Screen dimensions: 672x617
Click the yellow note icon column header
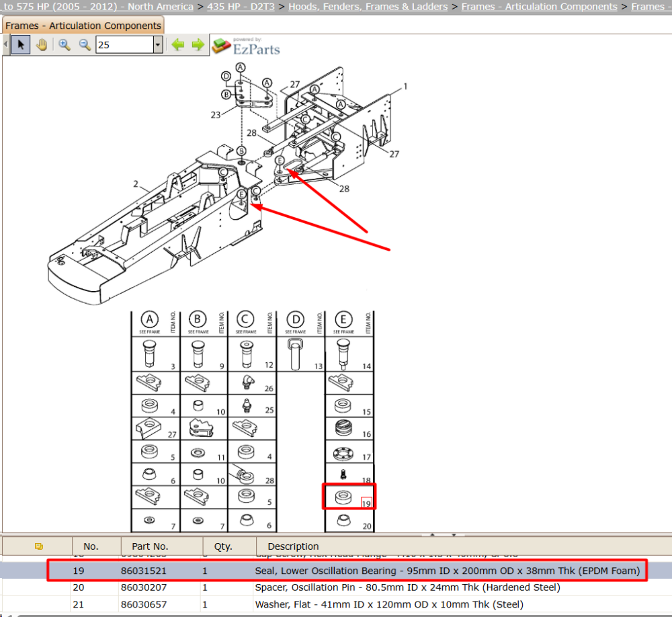39,546
